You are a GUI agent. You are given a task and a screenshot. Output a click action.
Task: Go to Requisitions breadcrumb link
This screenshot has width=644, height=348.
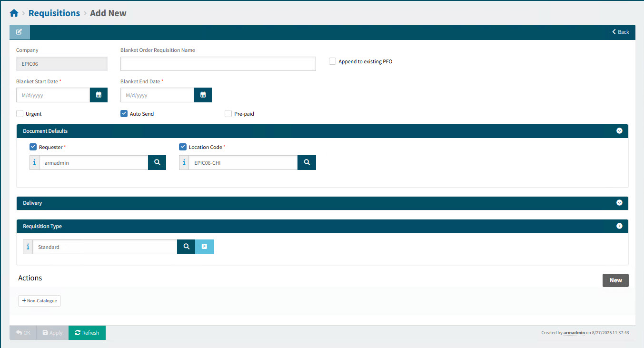(x=54, y=13)
